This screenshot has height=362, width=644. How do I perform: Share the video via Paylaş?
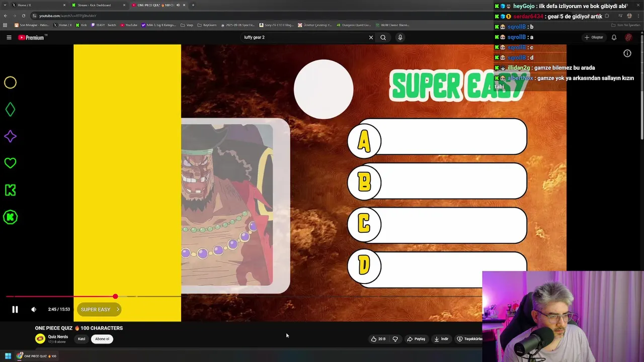[x=416, y=339]
